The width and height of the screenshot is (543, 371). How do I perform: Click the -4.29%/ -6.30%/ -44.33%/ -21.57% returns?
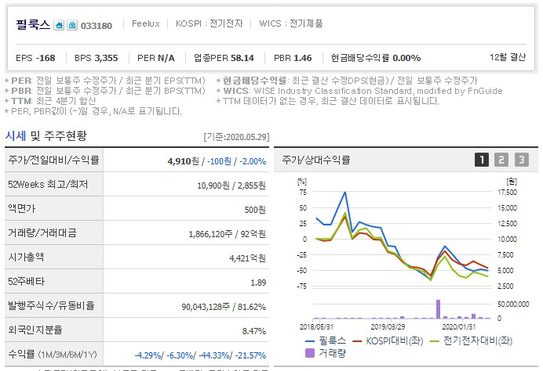click(x=200, y=355)
